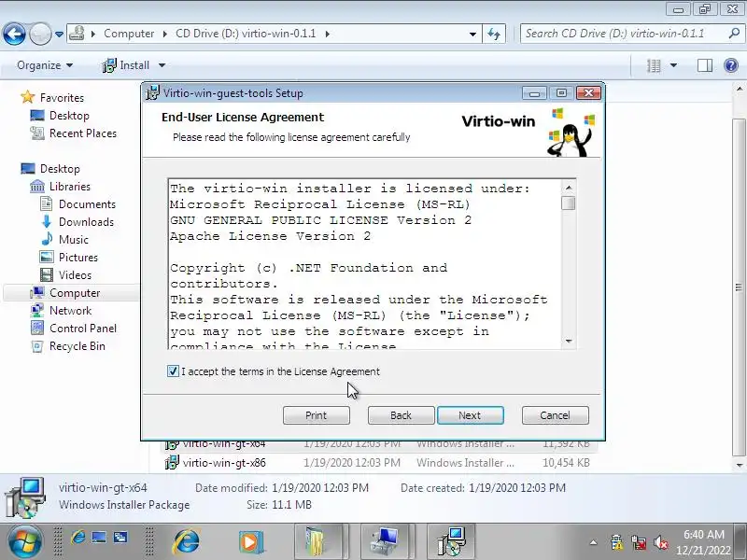Click the Back button in Setup
The width and height of the screenshot is (747, 560).
(x=401, y=415)
